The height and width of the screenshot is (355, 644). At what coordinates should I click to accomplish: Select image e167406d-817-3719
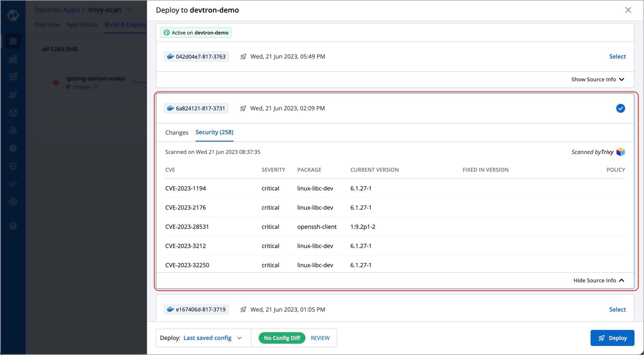click(x=617, y=309)
